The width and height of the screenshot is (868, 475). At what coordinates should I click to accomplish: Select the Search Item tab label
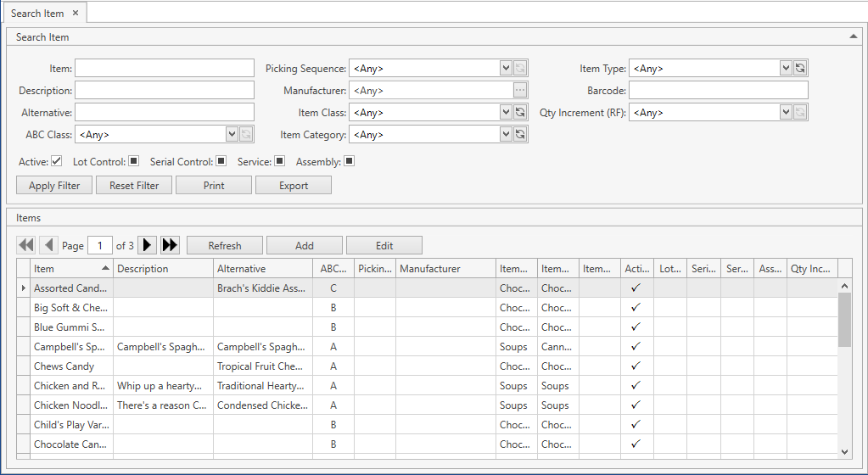(x=37, y=14)
